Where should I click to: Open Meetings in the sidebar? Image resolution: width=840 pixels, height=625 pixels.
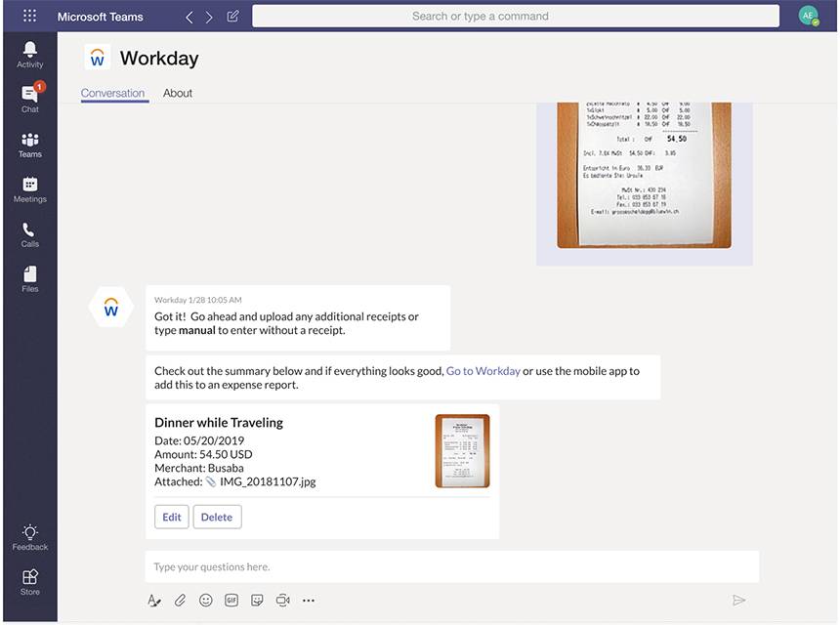pyautogui.click(x=30, y=189)
